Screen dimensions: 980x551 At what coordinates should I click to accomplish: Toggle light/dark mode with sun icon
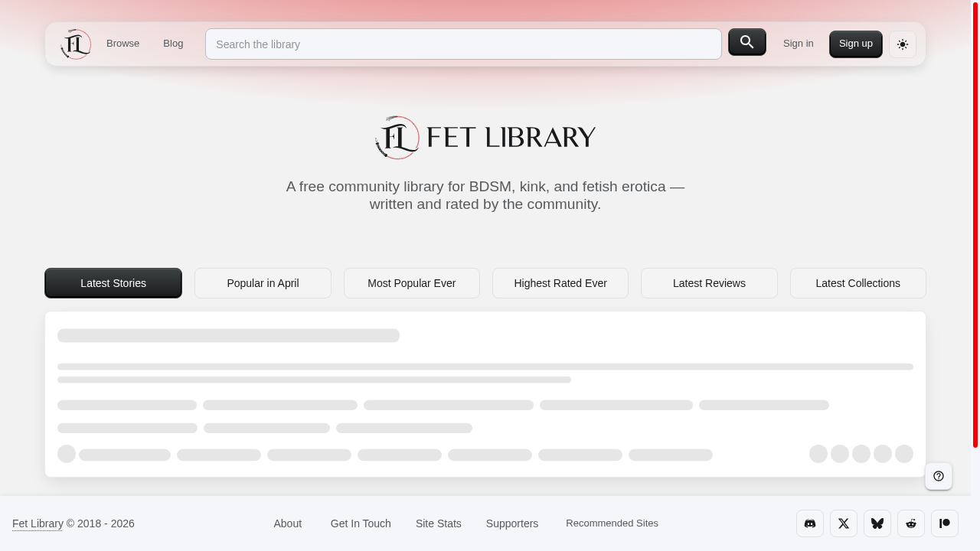tap(903, 44)
